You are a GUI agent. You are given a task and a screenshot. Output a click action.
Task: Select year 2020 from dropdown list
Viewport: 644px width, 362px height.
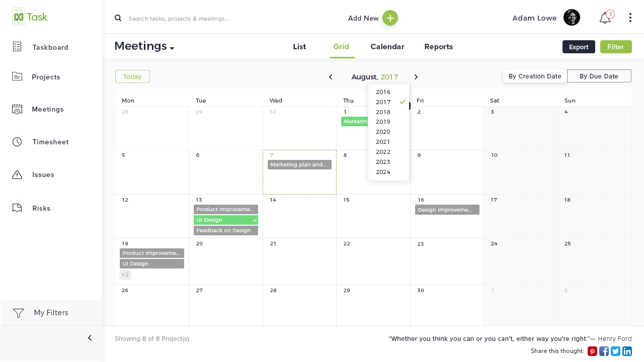[x=383, y=132]
